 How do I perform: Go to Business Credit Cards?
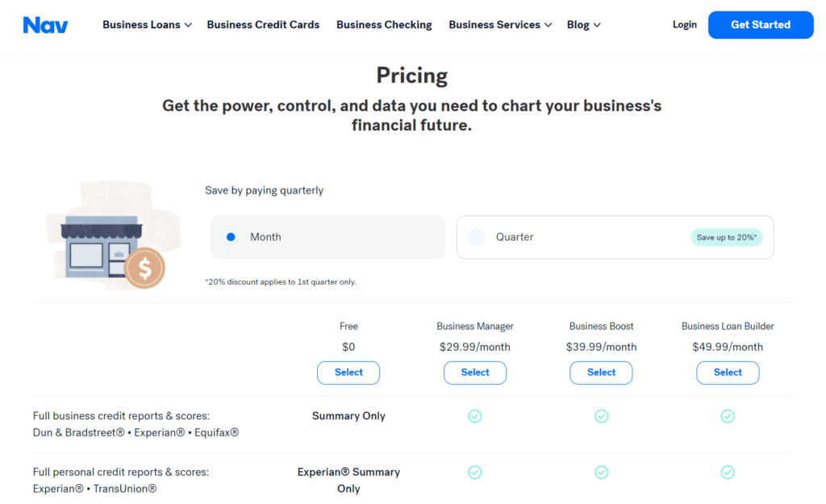pos(263,25)
